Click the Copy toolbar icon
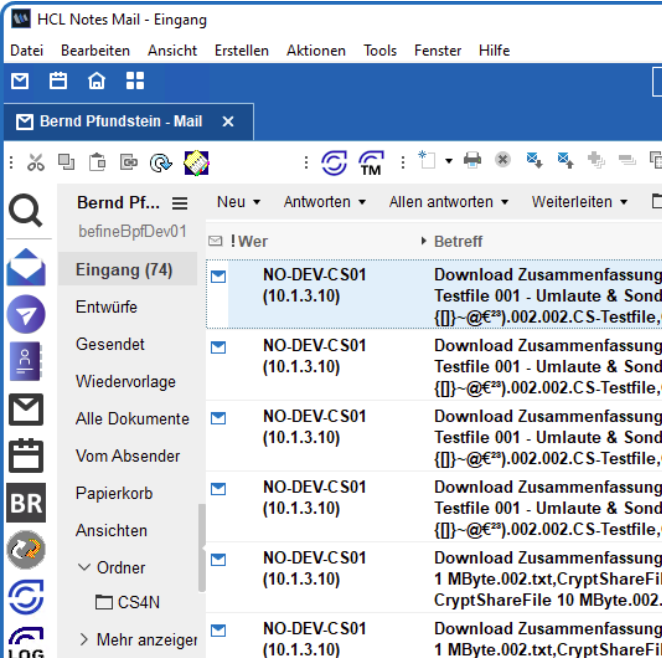This screenshot has width=662, height=658. pos(66,162)
